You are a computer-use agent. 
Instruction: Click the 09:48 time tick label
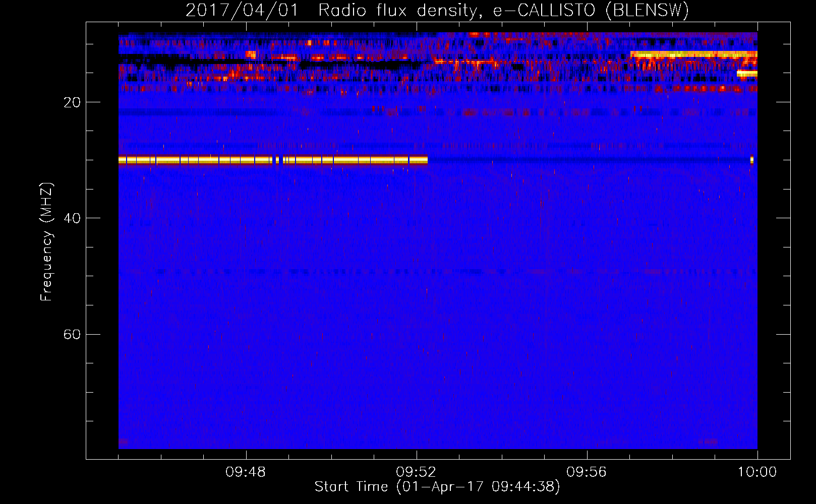[x=246, y=472]
